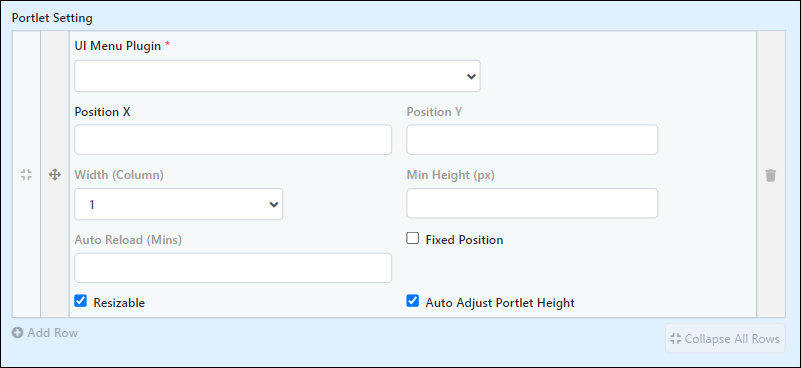Disable Auto Adjust Portlet Height checkbox
This screenshot has width=801, height=368.
412,301
